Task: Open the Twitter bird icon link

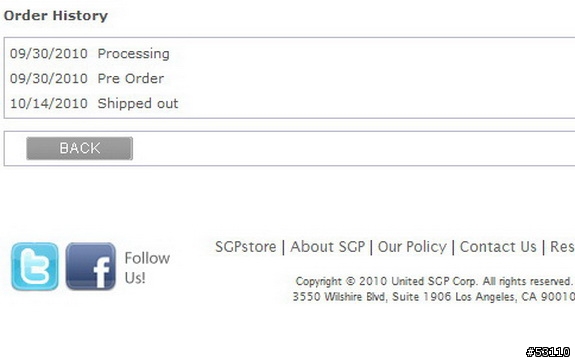Action: click(x=35, y=267)
